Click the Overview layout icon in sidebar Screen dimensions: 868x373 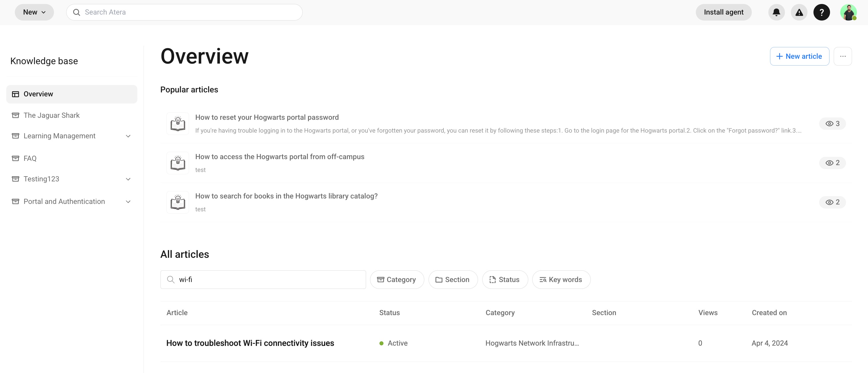(x=15, y=94)
